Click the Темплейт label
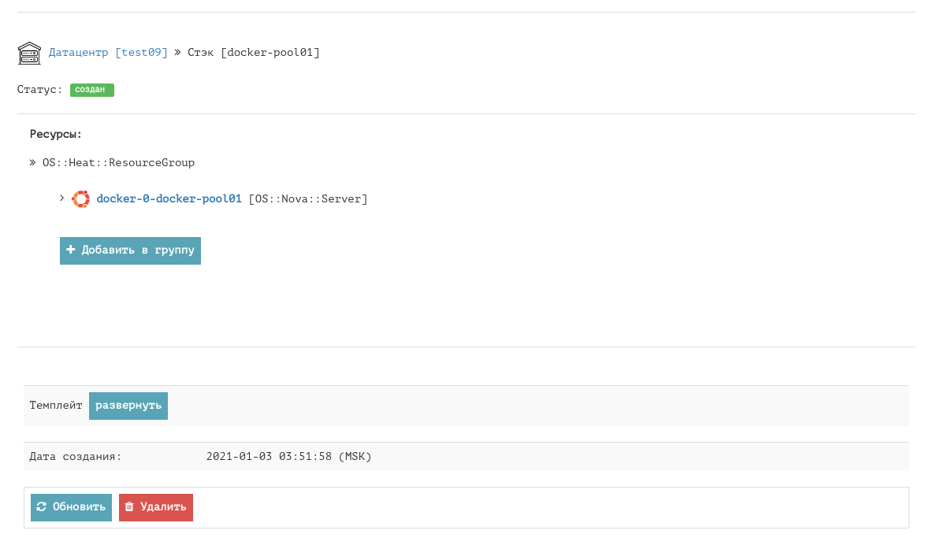This screenshot has width=930, height=560. coord(56,406)
